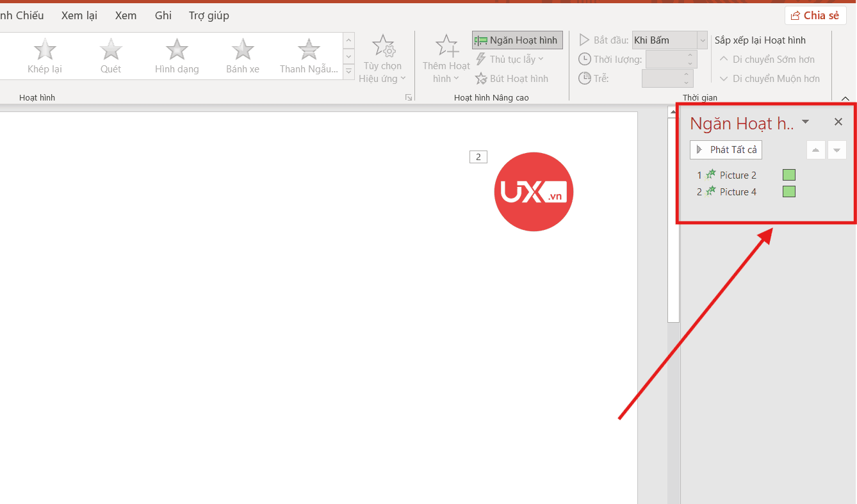This screenshot has height=504, width=857.
Task: Click Thêm Hoạt hình add animation button
Action: click(x=446, y=60)
